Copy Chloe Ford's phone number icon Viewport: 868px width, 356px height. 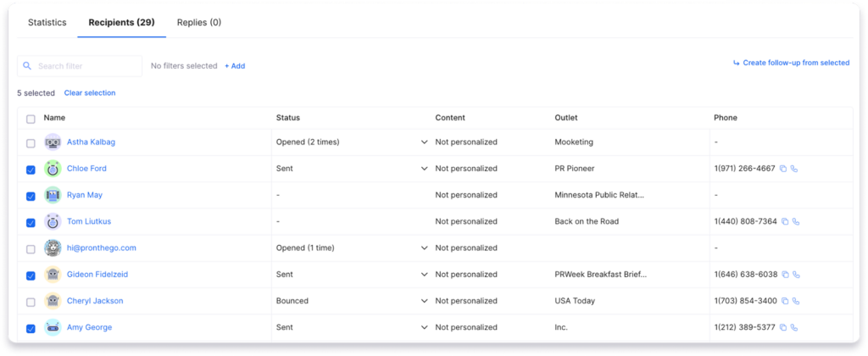click(783, 169)
